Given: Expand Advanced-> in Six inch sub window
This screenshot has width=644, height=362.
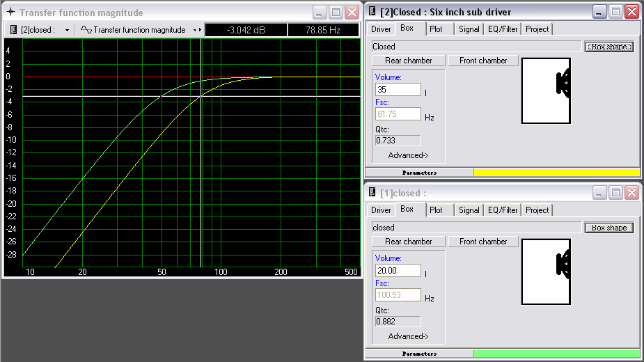Looking at the screenshot, I should (x=408, y=155).
